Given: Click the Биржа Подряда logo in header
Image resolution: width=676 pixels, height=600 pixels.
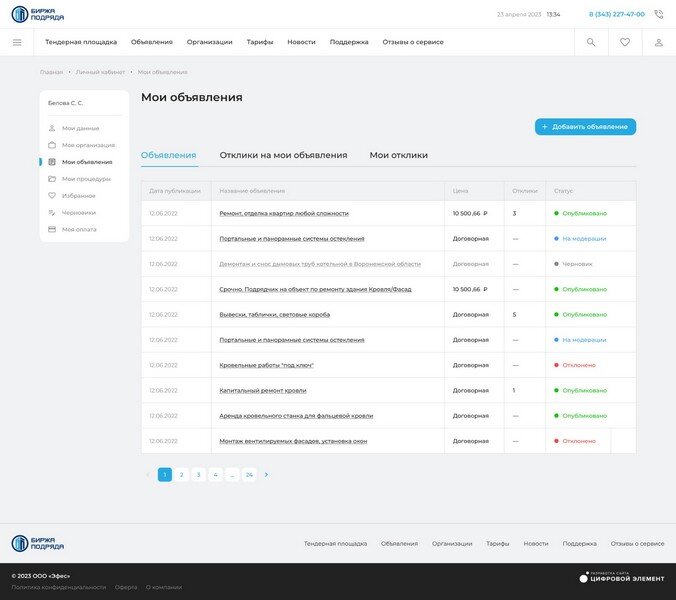Looking at the screenshot, I should pyautogui.click(x=38, y=14).
